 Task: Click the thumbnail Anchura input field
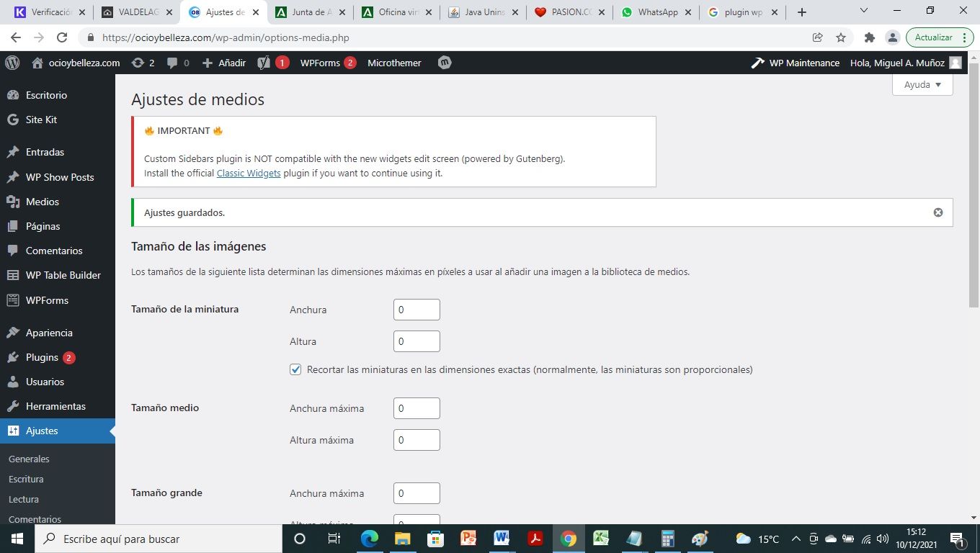coord(416,310)
